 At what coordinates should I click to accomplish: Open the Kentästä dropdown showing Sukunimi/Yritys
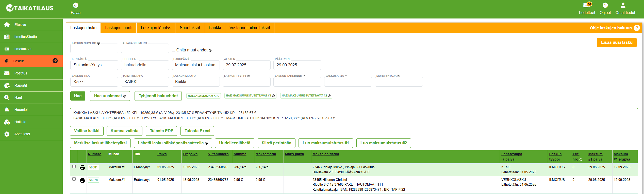tap(94, 65)
